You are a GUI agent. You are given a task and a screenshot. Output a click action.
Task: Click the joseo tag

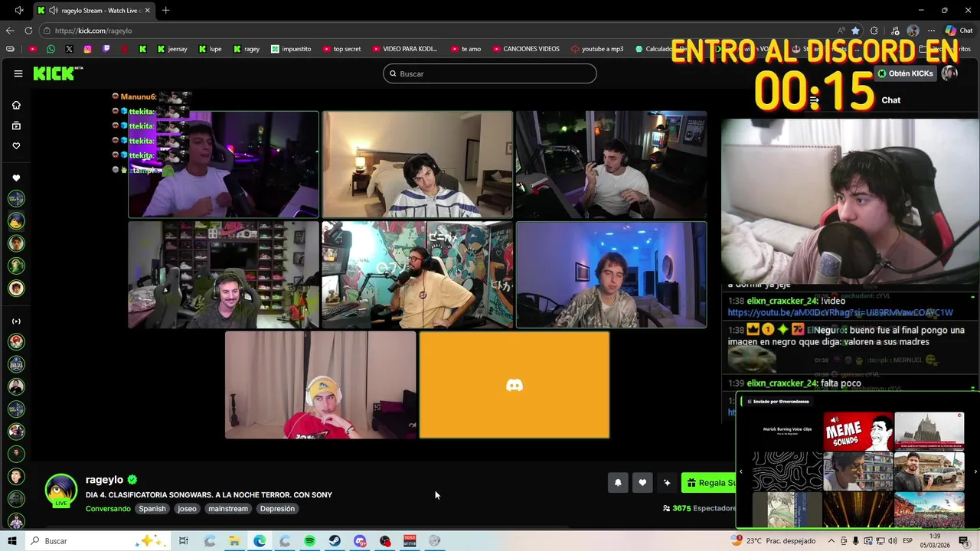pyautogui.click(x=187, y=509)
